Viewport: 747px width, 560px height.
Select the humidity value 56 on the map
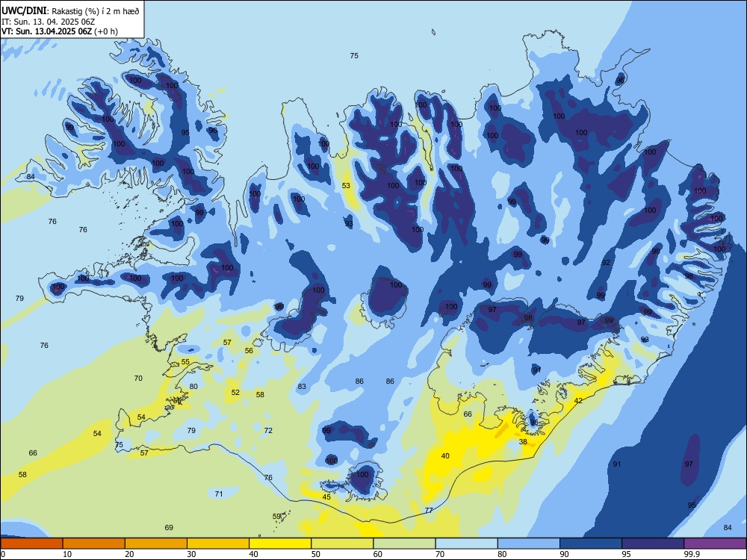[249, 351]
